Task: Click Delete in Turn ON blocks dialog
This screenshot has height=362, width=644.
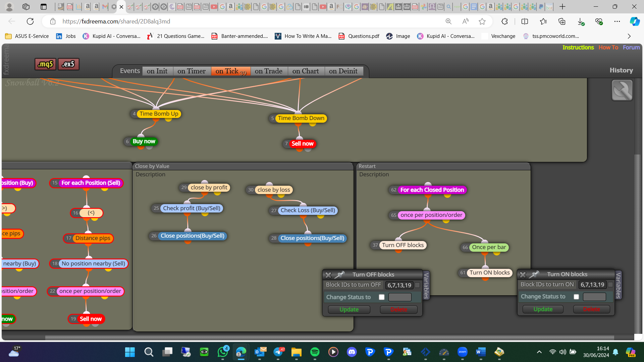Action: tap(592, 309)
